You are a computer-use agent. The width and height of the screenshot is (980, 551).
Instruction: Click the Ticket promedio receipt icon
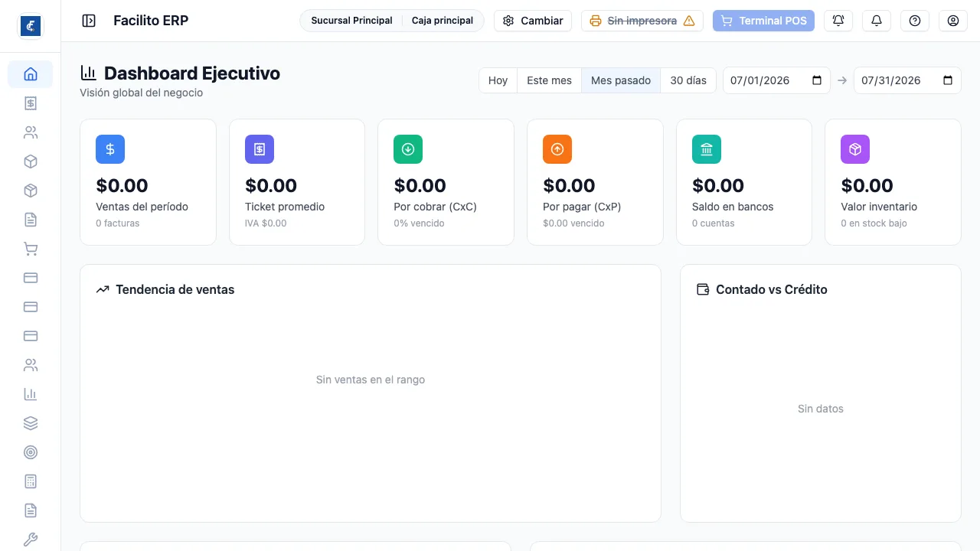[260, 149]
